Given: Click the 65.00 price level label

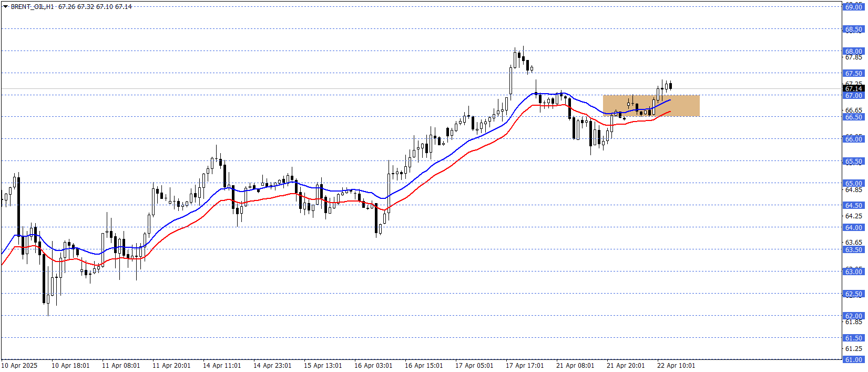Looking at the screenshot, I should [854, 183].
